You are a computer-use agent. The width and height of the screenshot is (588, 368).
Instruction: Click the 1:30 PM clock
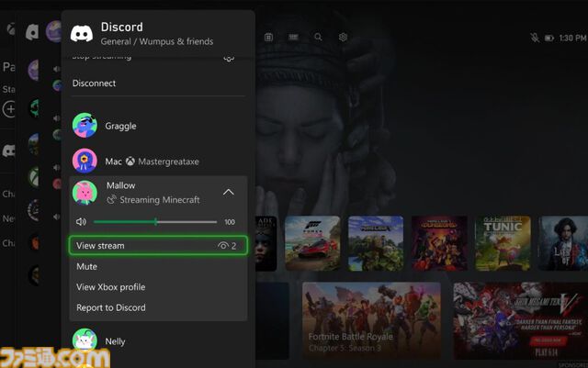click(x=572, y=38)
